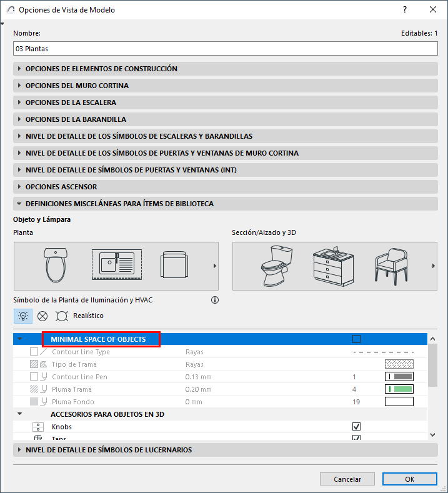Image resolution: width=448 pixels, height=493 pixels.
Task: Select the Pluma Trama row label
Action: [x=72, y=389]
